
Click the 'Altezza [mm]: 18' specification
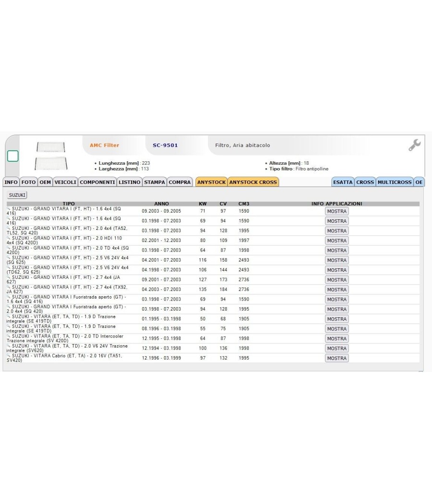click(x=289, y=163)
